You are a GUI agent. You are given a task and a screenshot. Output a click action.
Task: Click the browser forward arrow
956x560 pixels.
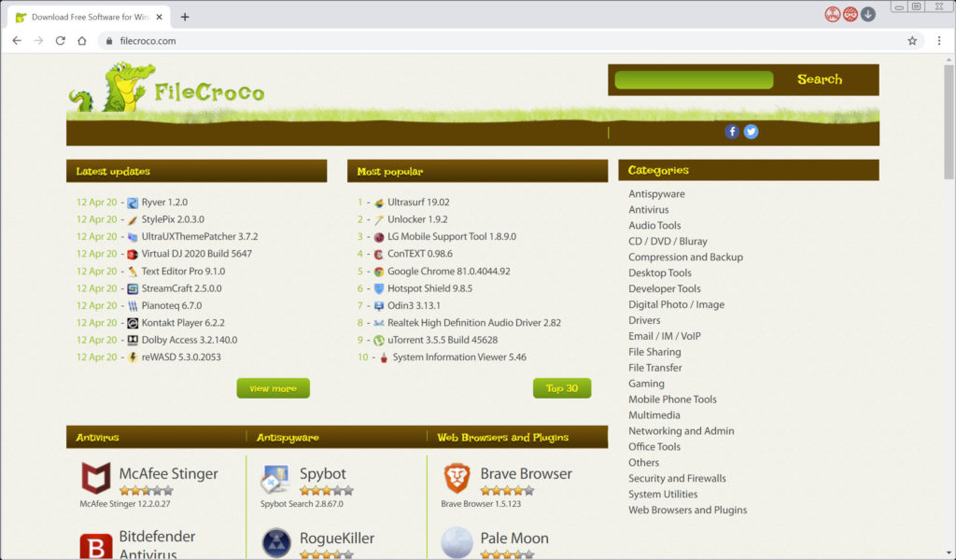click(x=38, y=41)
